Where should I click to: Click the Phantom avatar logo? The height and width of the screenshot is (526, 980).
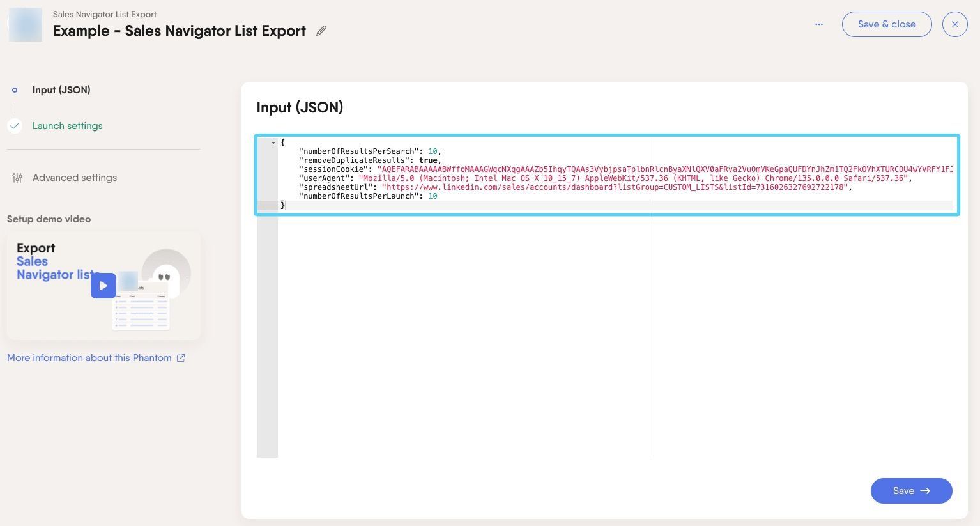click(x=26, y=25)
